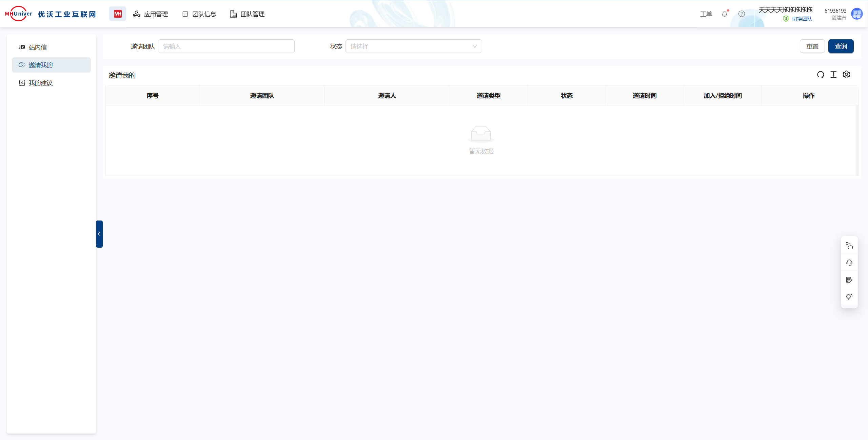This screenshot has width=868, height=440.
Task: Open the help question mark icon
Action: [x=742, y=14]
